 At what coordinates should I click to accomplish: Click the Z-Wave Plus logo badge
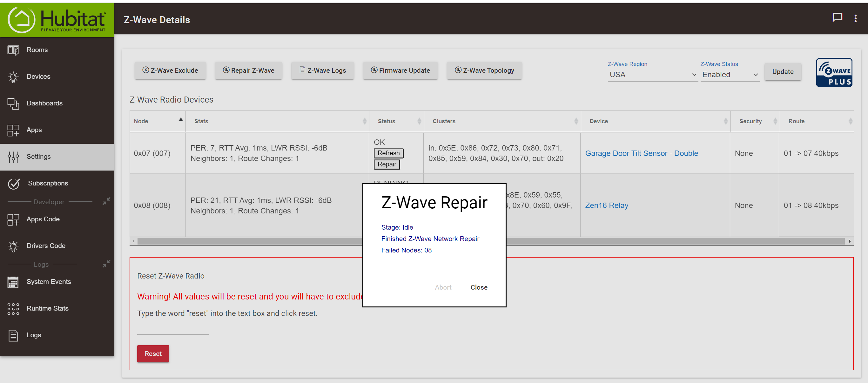coord(834,72)
